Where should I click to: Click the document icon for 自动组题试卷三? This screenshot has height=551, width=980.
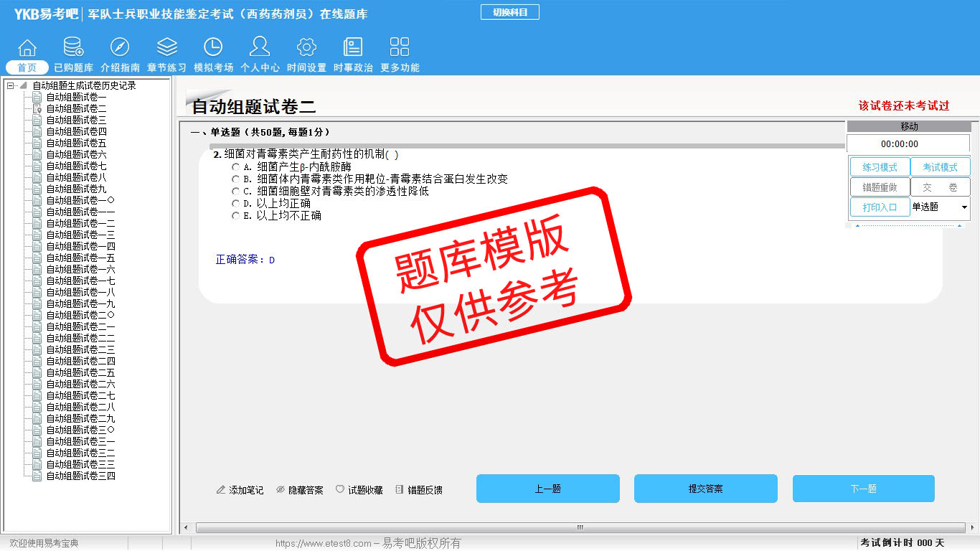(37, 120)
